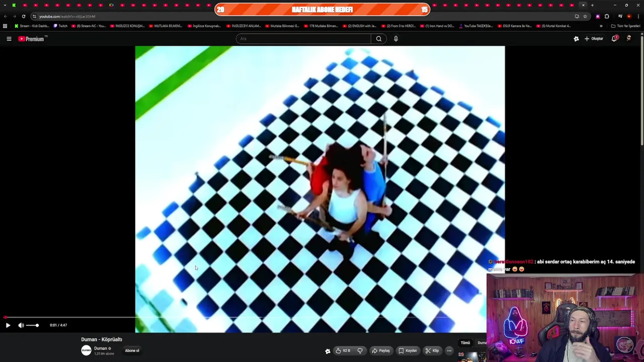The height and width of the screenshot is (362, 644).
Task: Click the sparkle icon left of Oluştur
Action: pos(576,39)
